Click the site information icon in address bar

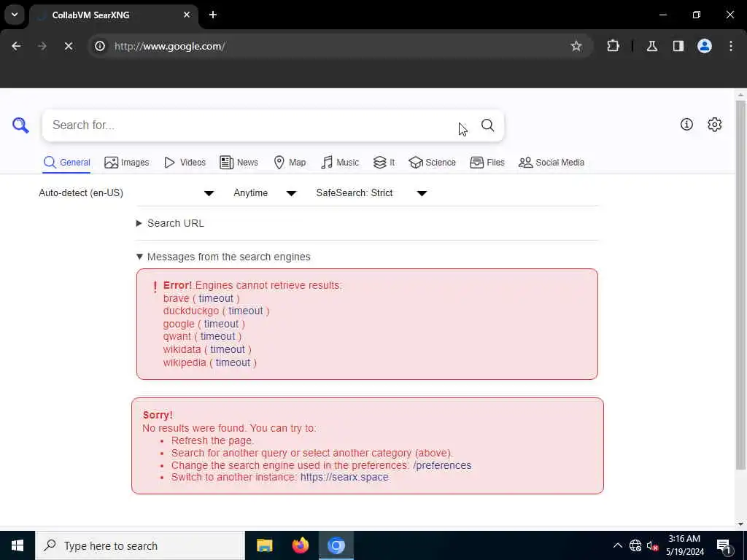click(99, 46)
